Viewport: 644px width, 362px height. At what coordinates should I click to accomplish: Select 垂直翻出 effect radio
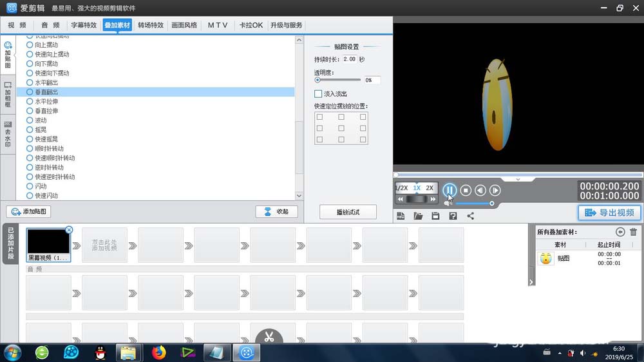point(30,92)
